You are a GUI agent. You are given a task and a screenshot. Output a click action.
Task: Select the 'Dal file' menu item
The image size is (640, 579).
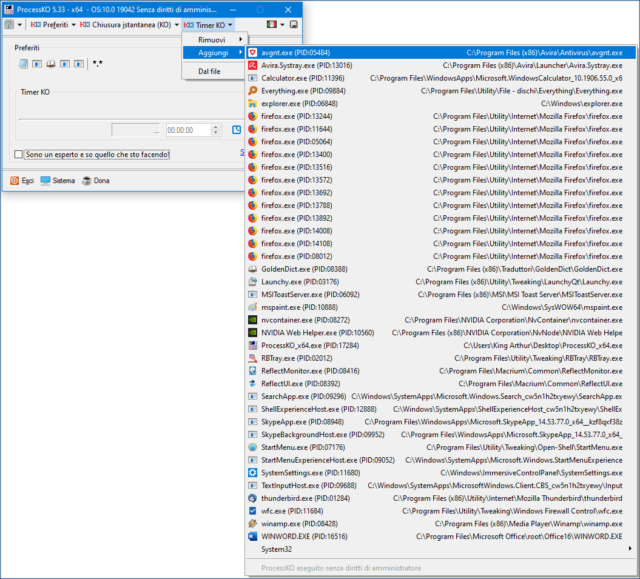(x=210, y=71)
